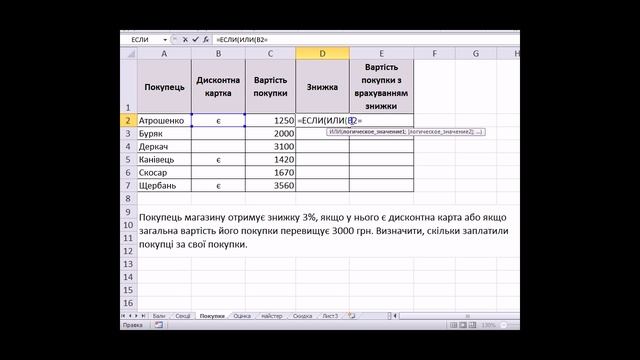
Task: Open the Лист3 sheet tab
Action: 330,316
